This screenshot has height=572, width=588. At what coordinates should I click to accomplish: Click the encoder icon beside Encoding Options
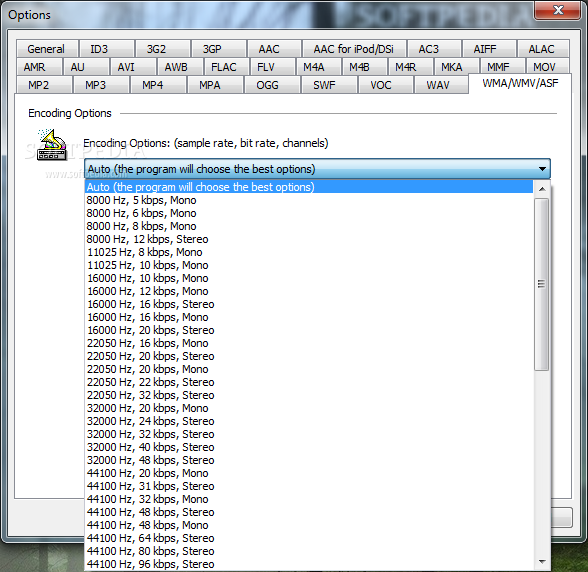pyautogui.click(x=52, y=145)
